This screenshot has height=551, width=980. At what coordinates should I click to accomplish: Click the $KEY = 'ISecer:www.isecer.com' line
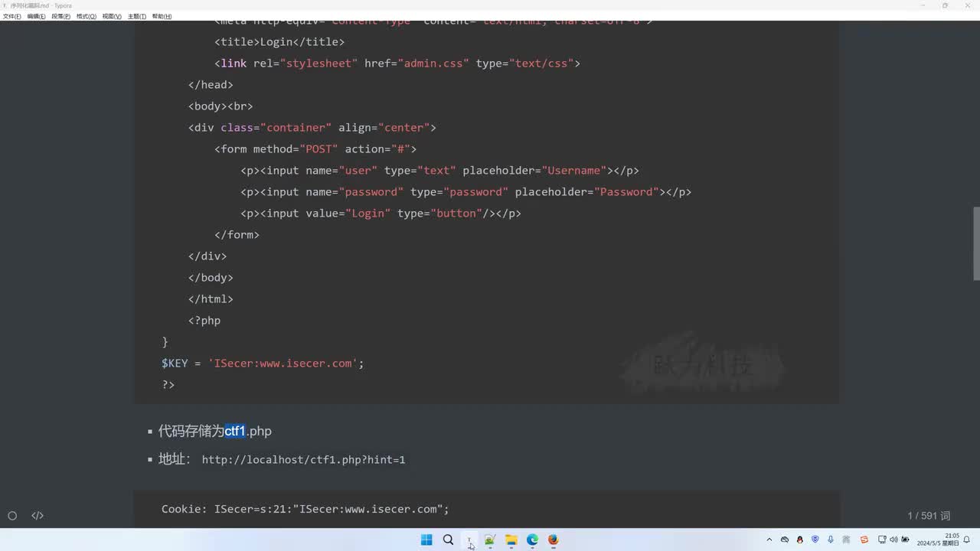[x=263, y=364]
